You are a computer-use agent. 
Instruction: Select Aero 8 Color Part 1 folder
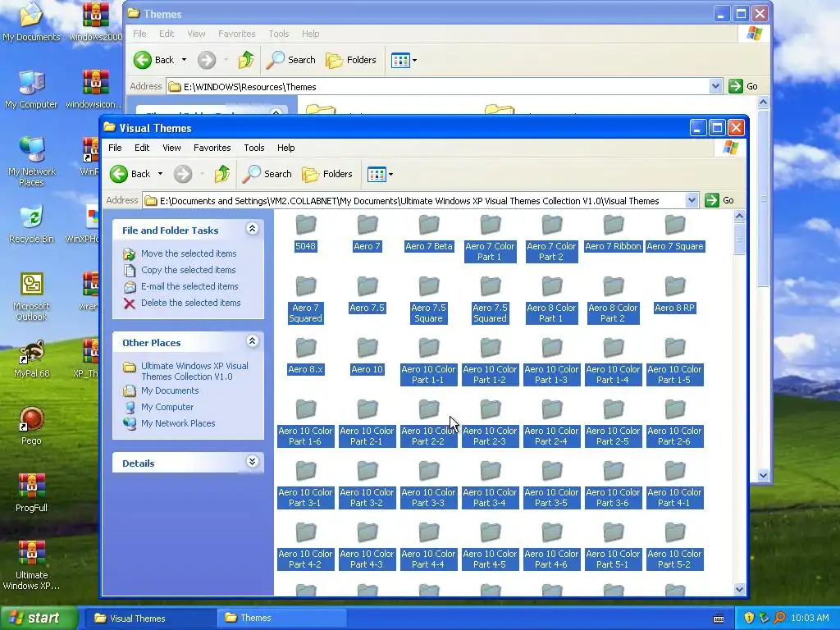[x=551, y=300]
